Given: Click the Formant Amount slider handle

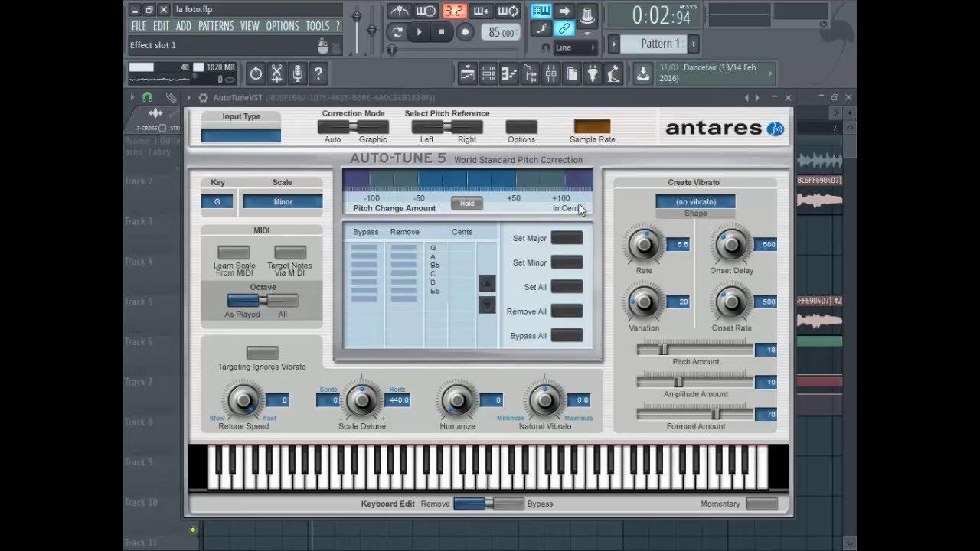Looking at the screenshot, I should point(714,414).
